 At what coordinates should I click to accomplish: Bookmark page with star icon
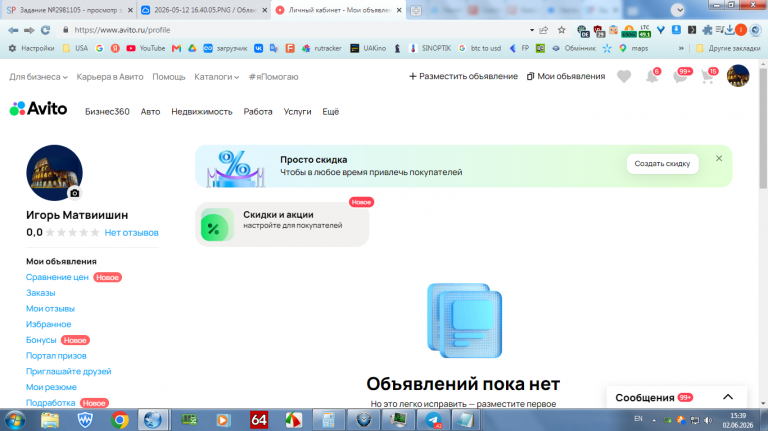point(561,30)
